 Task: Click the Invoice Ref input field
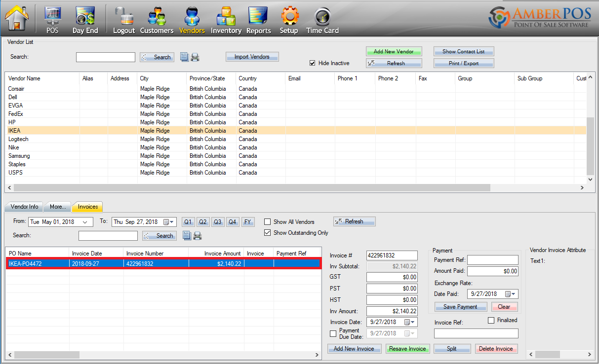[x=476, y=333]
